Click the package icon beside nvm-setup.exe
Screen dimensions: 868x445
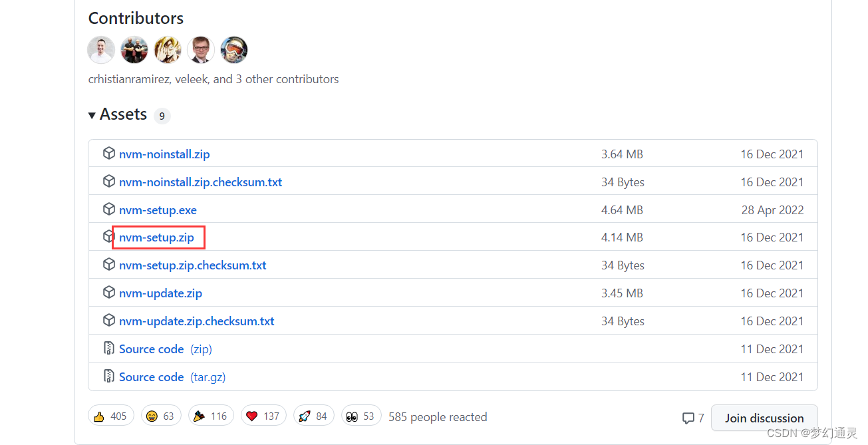[x=109, y=210]
